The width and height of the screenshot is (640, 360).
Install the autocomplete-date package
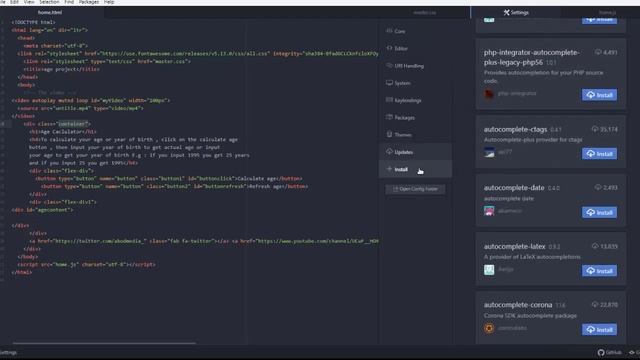(599, 212)
